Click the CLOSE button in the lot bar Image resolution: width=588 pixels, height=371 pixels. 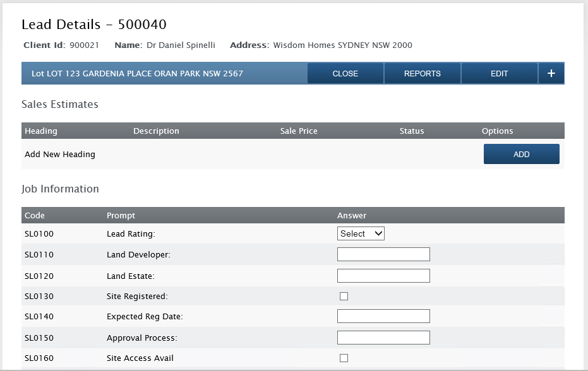345,73
